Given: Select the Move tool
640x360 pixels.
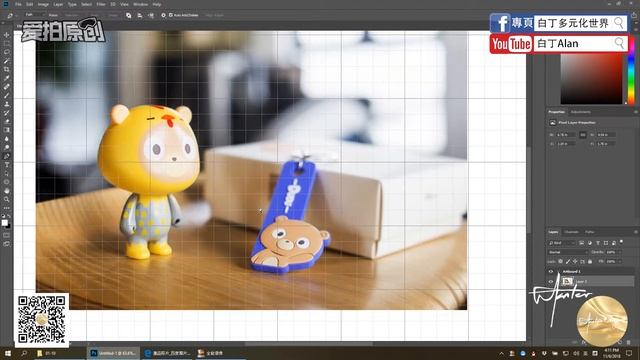Looking at the screenshot, I should coord(7,35).
